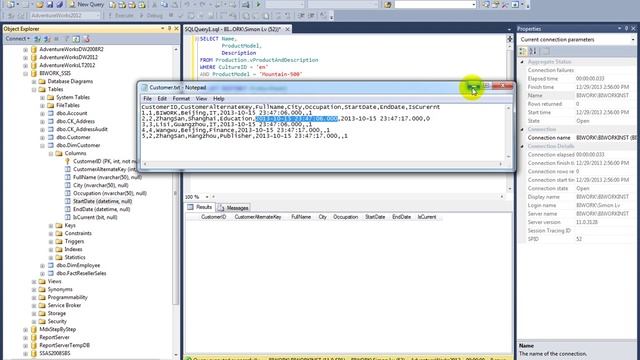Click the CustomerAlternateKey results column header
The height and width of the screenshot is (360, 640).
[x=258, y=217]
